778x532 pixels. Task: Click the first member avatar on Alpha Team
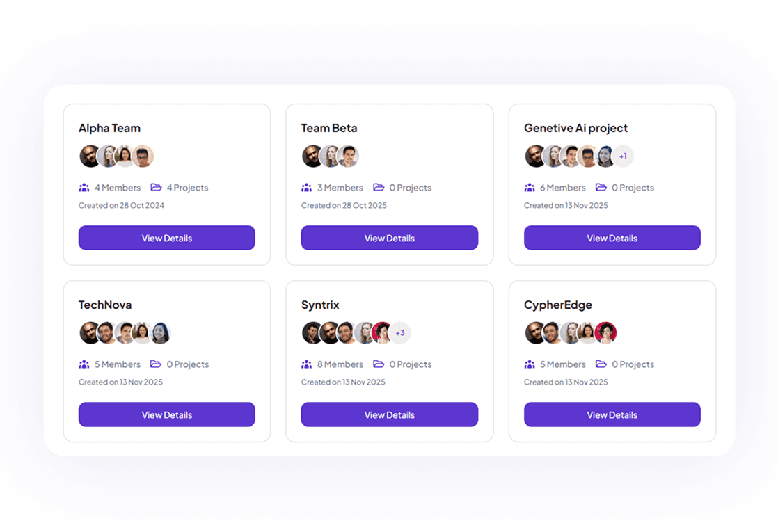(89, 156)
